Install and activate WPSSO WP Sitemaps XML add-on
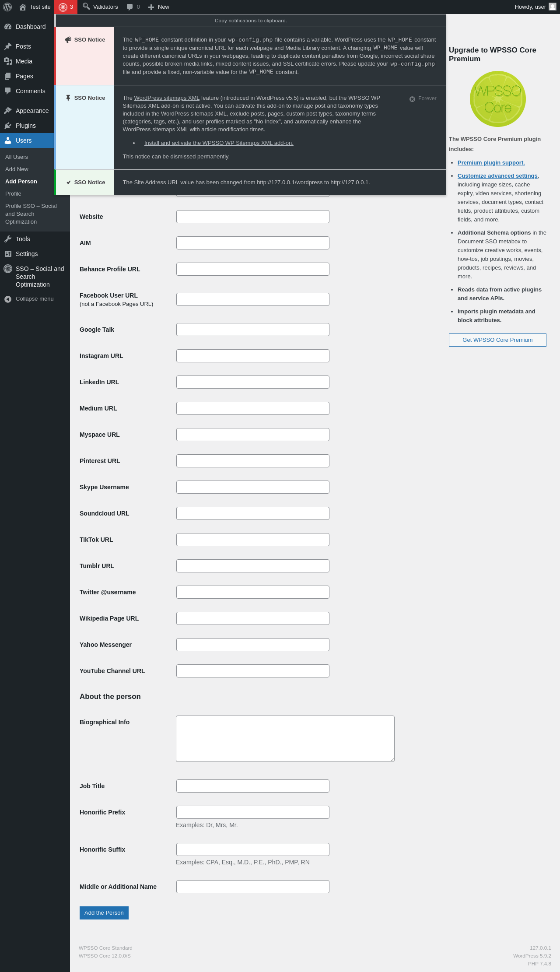560x972 pixels. [x=219, y=143]
